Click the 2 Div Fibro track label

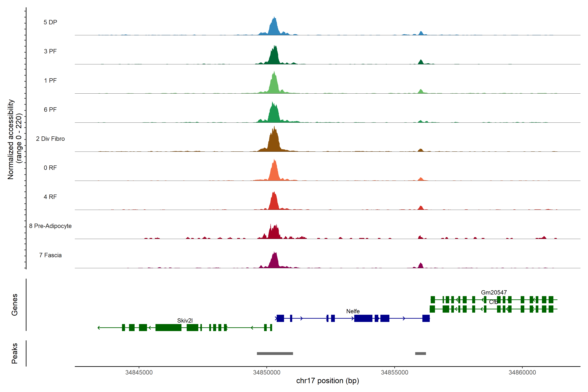pos(50,139)
